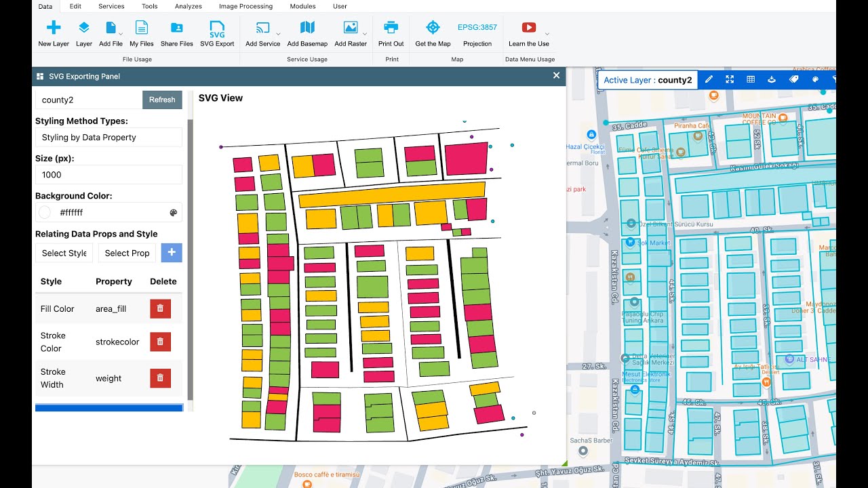The width and height of the screenshot is (868, 488).
Task: Open the Edit menu tab
Action: point(75,6)
